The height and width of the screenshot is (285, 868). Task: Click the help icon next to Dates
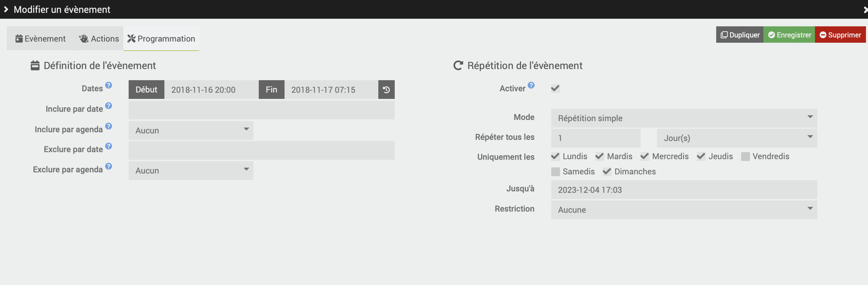point(108,85)
